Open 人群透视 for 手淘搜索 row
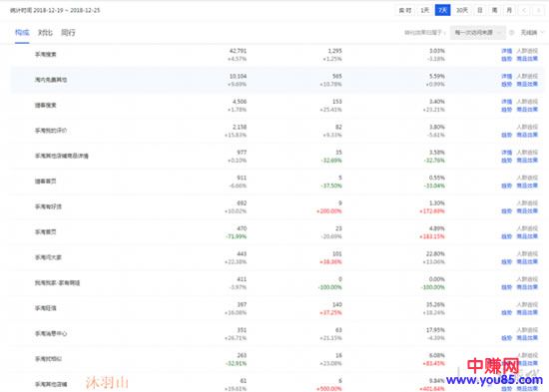Viewport: 549px width, 392px height. pos(527,51)
